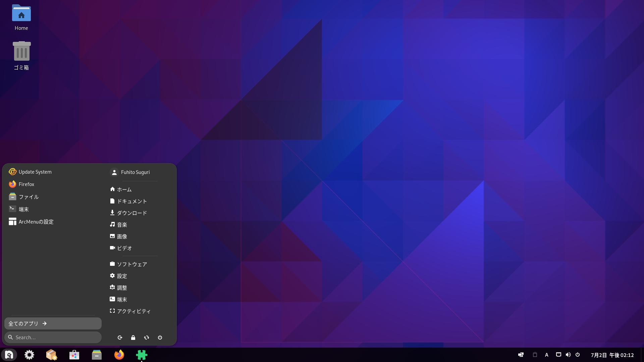
Task: Open the volume and network system menu
Action: 568,355
